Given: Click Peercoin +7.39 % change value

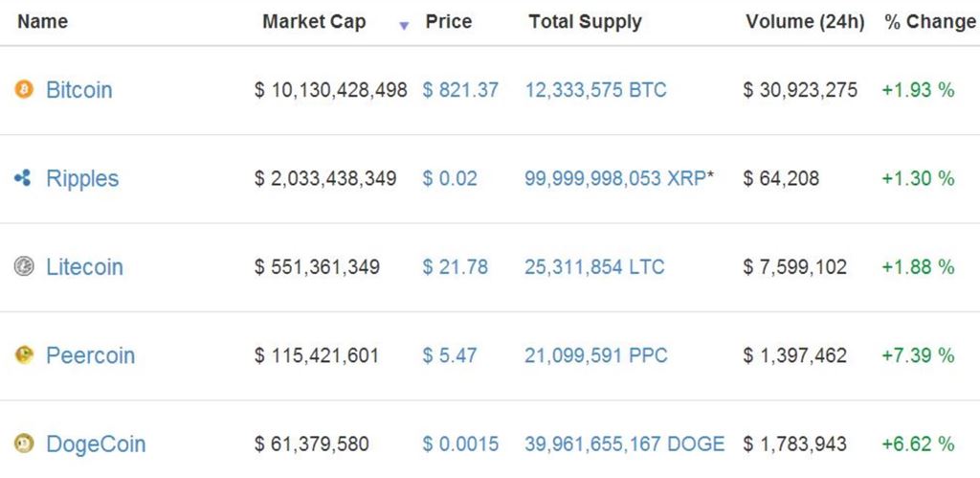Looking at the screenshot, I should pos(918,355).
